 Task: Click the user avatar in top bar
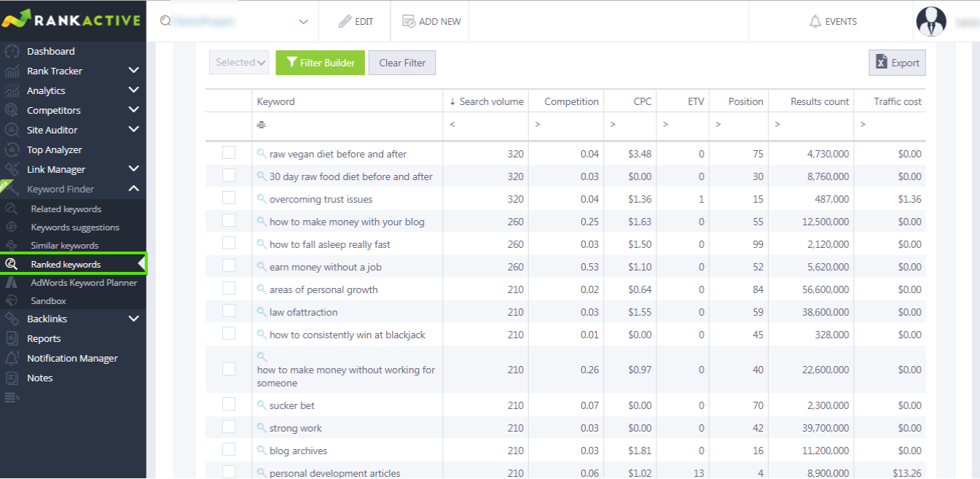point(931,21)
